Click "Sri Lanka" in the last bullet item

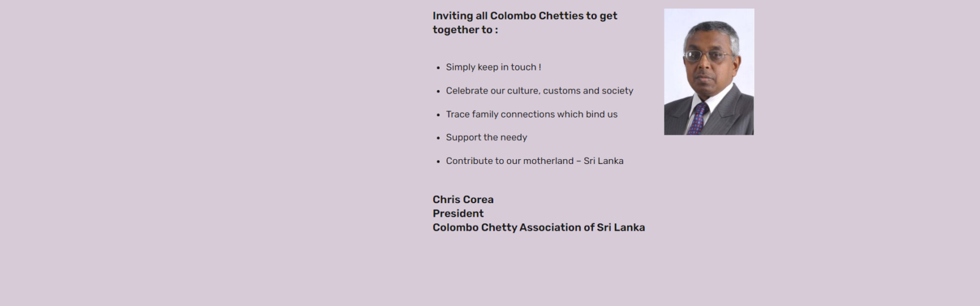point(603,161)
